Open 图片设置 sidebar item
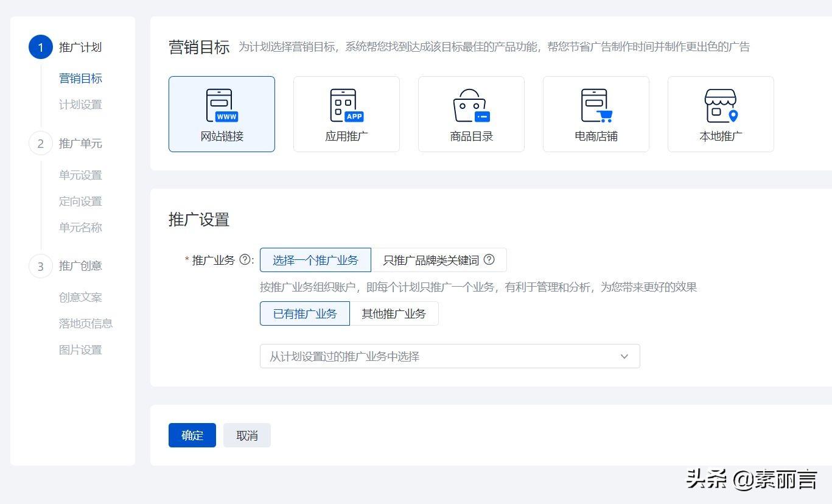Viewport: 832px width, 504px height. click(80, 350)
